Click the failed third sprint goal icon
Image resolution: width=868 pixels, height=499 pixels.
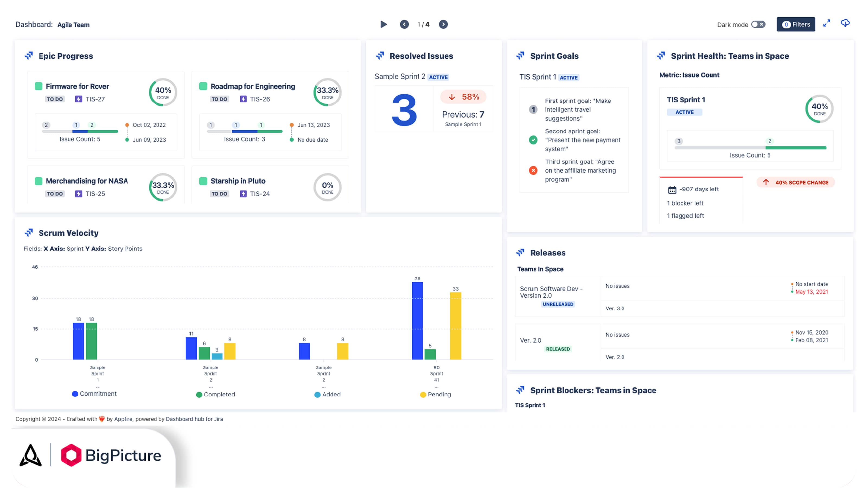coord(533,170)
